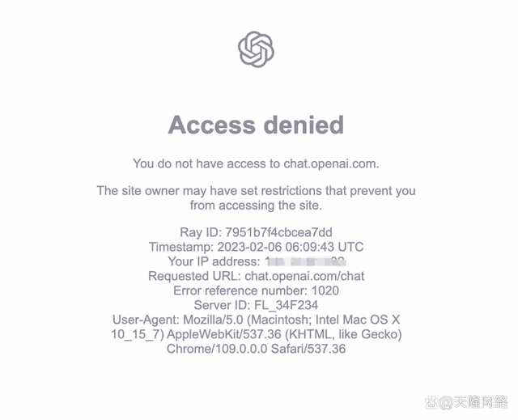
Task: Click the 'Your IP address' label
Action: point(214,261)
